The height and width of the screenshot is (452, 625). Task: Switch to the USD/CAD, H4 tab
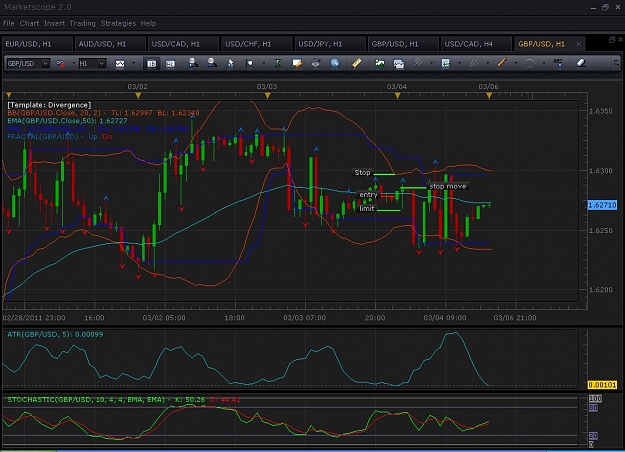[476, 44]
